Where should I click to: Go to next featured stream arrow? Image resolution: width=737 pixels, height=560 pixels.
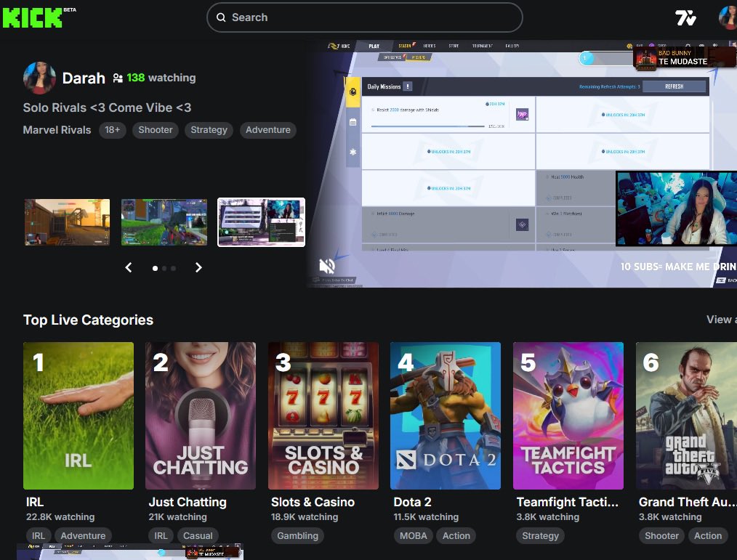pos(198,268)
